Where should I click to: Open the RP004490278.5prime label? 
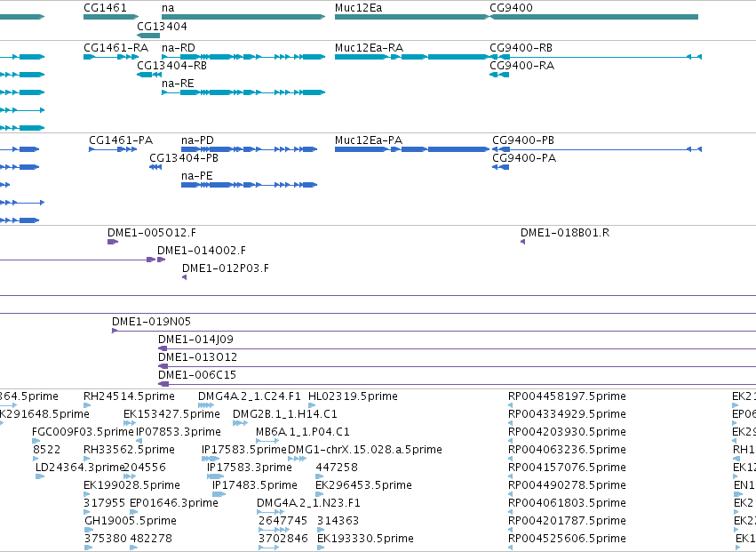tap(567, 485)
